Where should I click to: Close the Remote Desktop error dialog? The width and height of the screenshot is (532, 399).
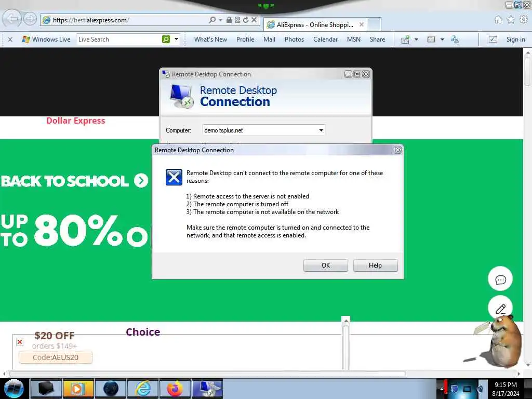397,150
